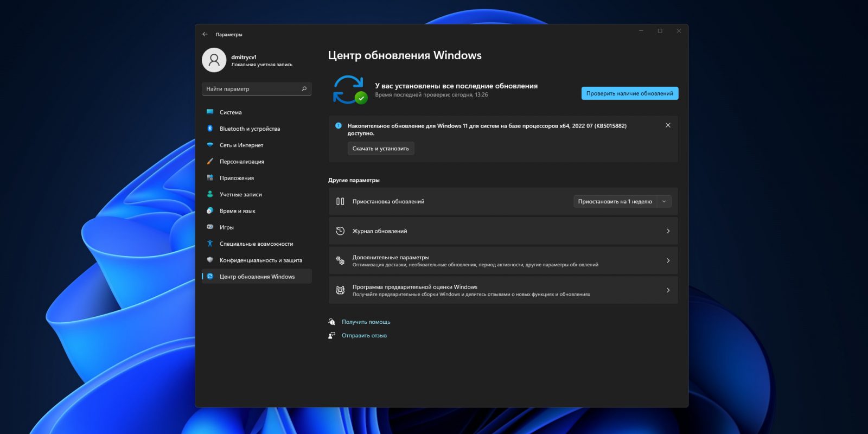Click Скачать и установить button
The width and height of the screenshot is (868, 434).
pyautogui.click(x=381, y=149)
